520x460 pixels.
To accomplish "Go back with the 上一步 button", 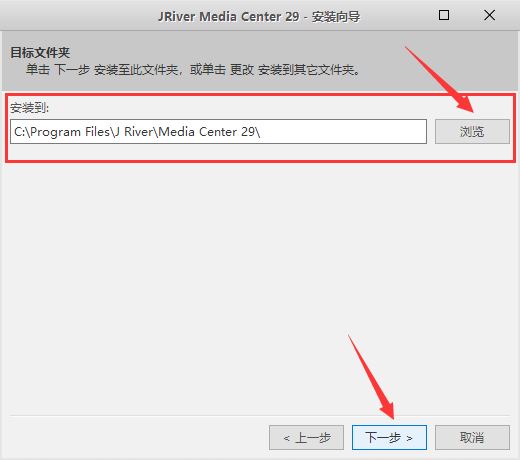I will click(306, 437).
